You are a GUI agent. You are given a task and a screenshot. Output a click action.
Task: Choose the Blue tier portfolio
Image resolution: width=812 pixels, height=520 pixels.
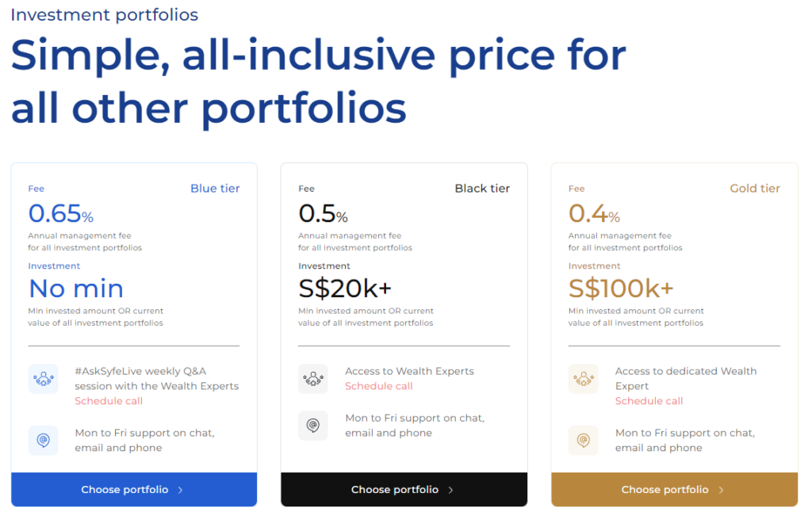pos(134,489)
